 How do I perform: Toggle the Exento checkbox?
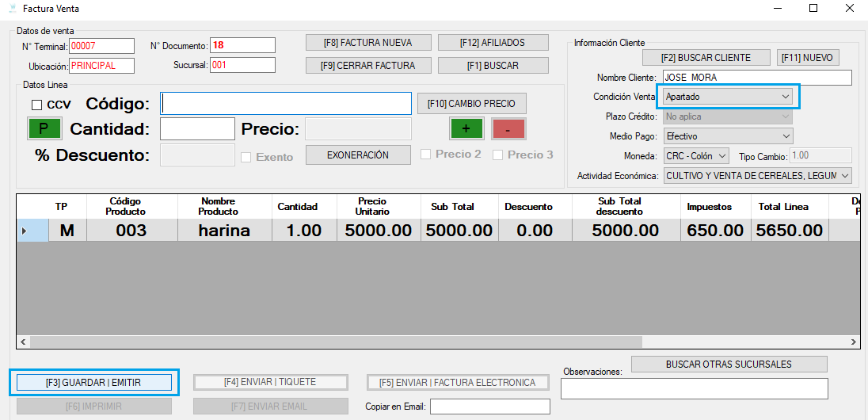pyautogui.click(x=246, y=157)
